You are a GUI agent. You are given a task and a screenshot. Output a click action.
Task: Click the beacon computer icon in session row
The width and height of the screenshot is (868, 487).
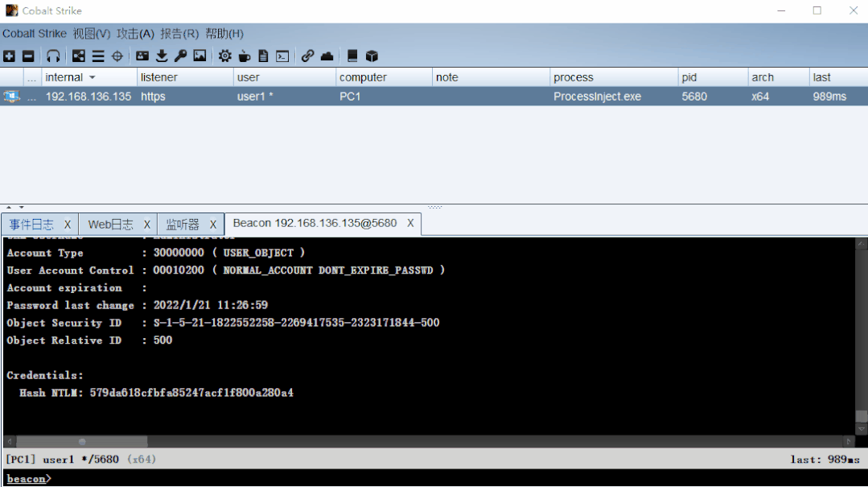11,97
